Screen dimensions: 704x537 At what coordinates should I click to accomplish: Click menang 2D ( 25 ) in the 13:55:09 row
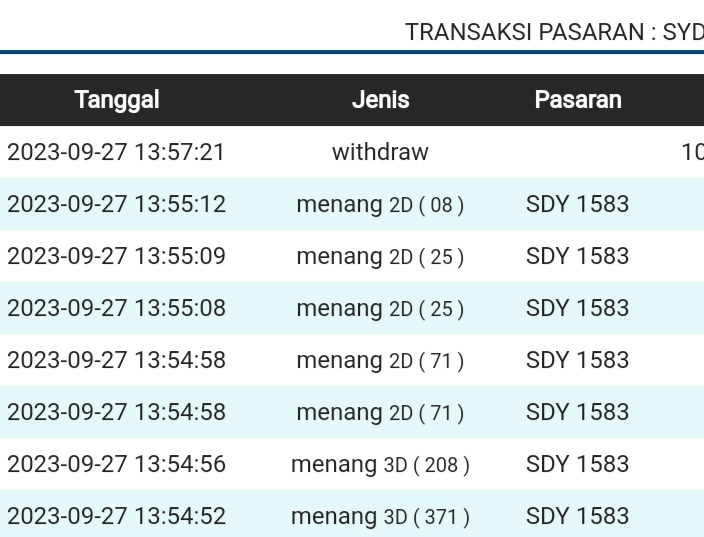(380, 256)
